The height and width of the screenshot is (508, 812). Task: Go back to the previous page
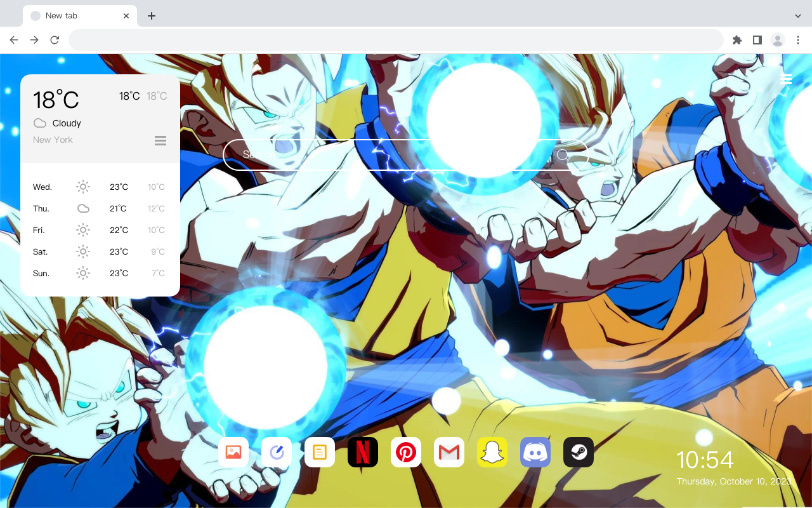tap(14, 40)
